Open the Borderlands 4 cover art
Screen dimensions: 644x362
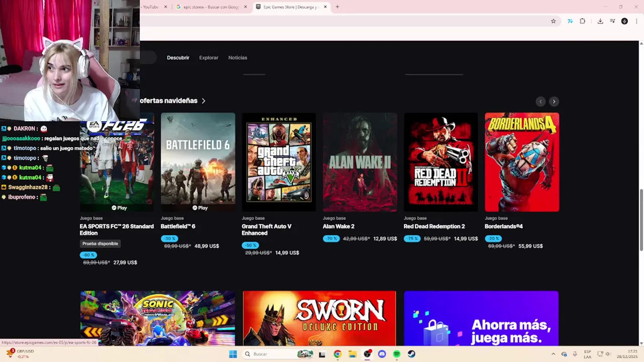522,162
